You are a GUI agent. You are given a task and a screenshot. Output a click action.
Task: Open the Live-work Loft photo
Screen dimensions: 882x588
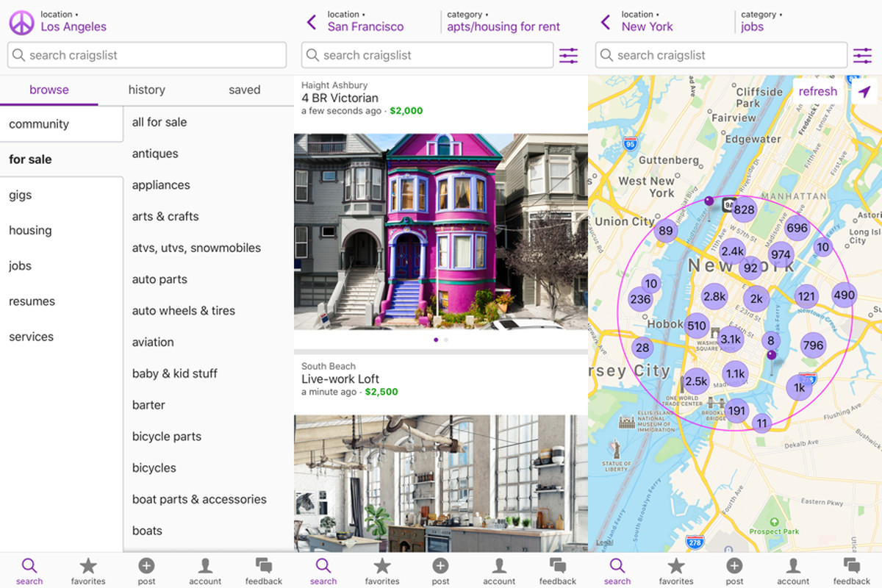[x=441, y=484]
